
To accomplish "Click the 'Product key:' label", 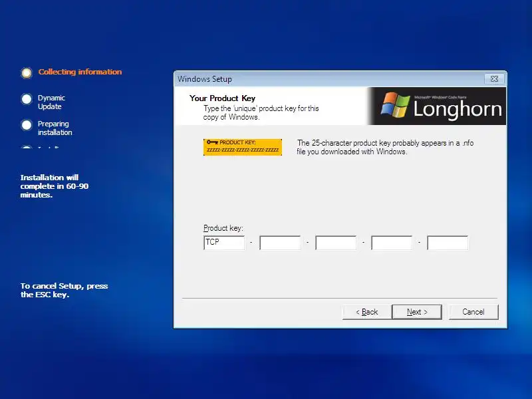I will click(x=223, y=228).
